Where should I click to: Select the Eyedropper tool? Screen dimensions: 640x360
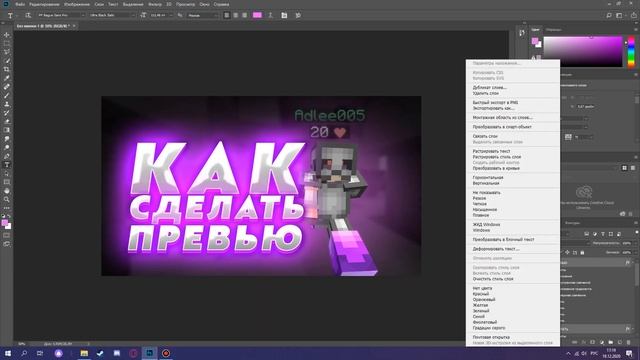pyautogui.click(x=7, y=78)
